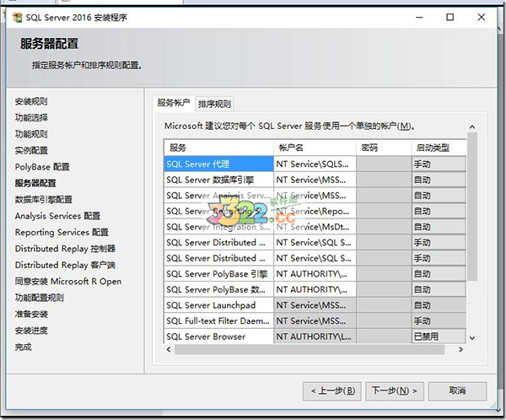This screenshot has width=506, height=420.
Task: Click the 实例配置 step in sidebar
Action: 31,150
